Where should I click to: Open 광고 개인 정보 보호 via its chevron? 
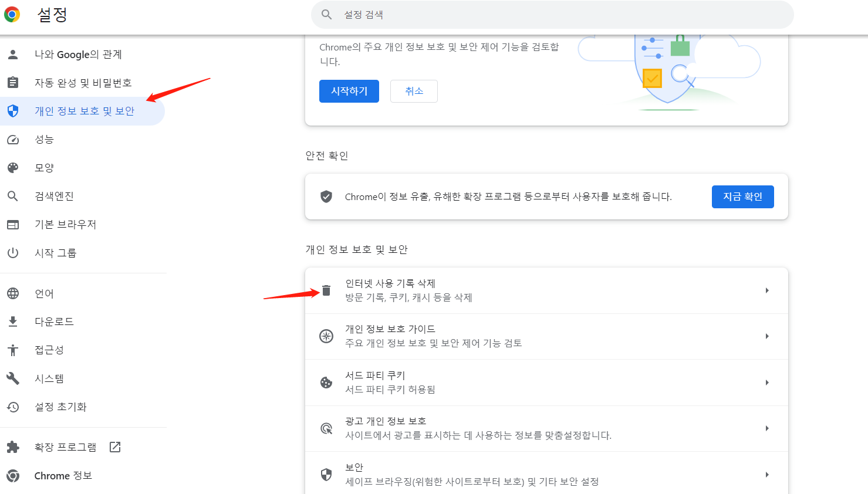point(766,428)
